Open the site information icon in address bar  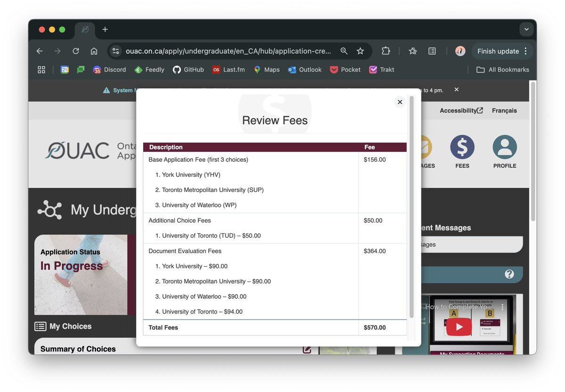point(116,51)
